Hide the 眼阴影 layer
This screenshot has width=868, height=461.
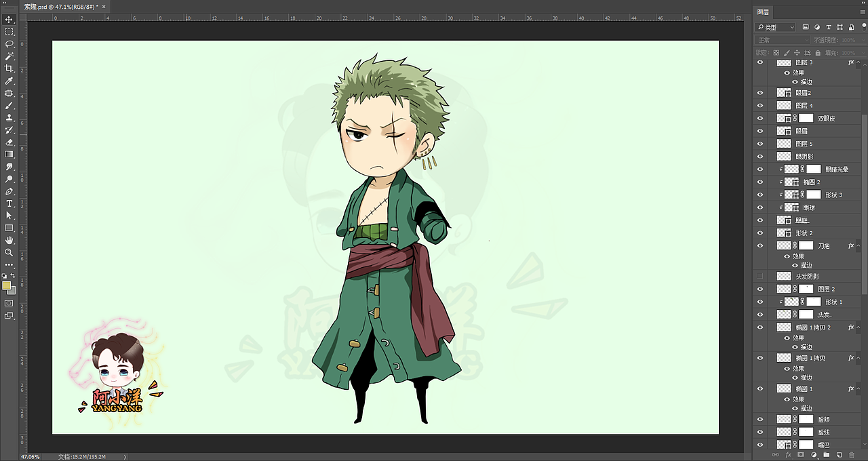click(760, 156)
